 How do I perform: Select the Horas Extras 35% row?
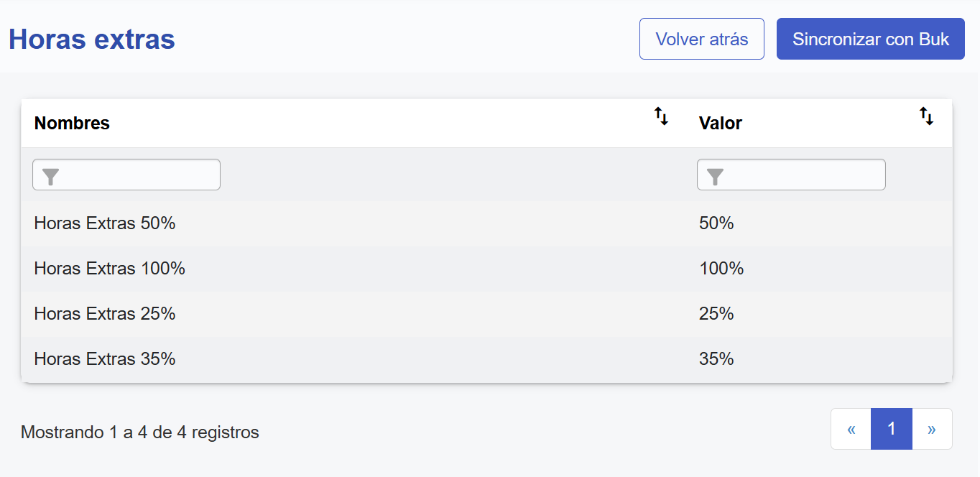(105, 359)
